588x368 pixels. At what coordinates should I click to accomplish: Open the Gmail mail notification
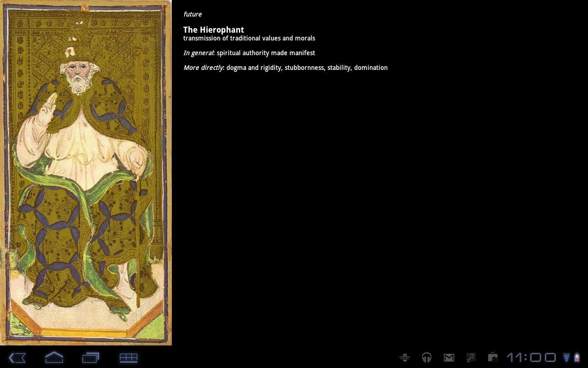449,357
